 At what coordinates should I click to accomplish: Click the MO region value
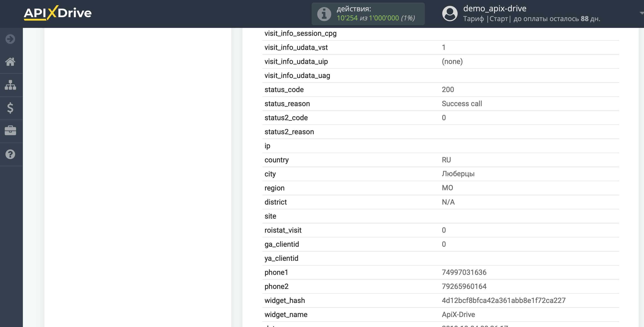pos(447,188)
